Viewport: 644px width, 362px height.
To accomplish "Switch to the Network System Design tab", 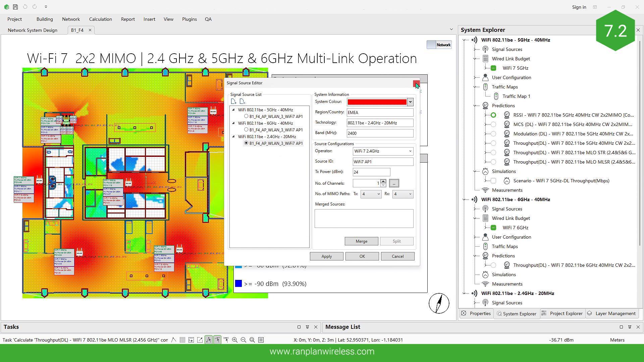I will pyautogui.click(x=33, y=30).
